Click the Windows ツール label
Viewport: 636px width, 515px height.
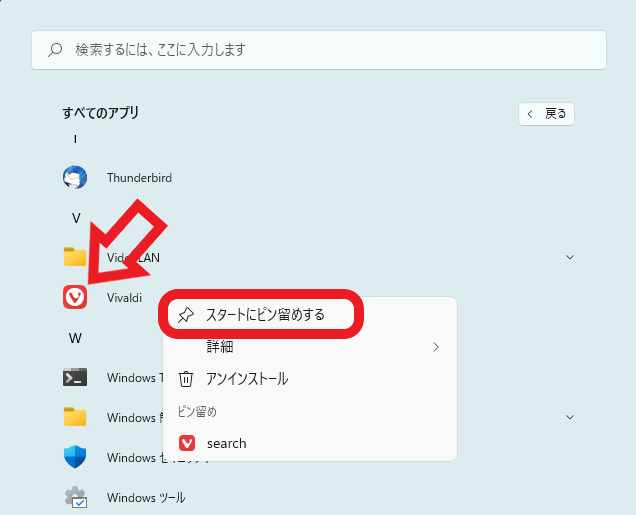tap(146, 498)
